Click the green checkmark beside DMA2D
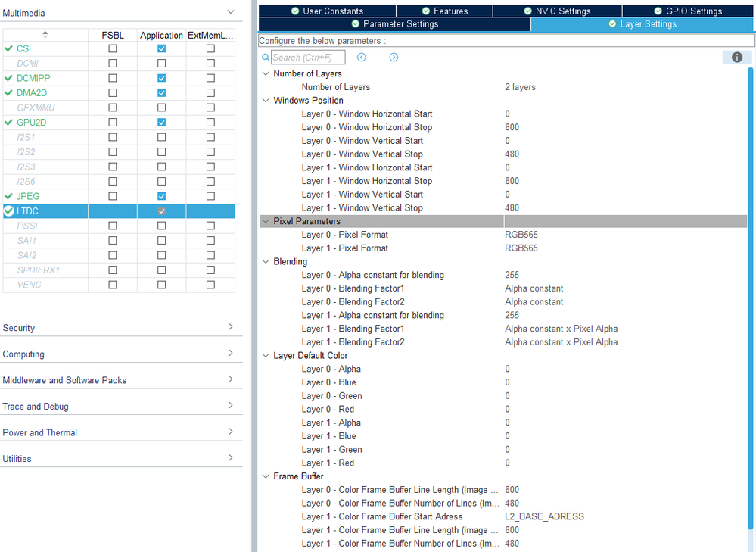This screenshot has height=552, width=756. [x=9, y=92]
